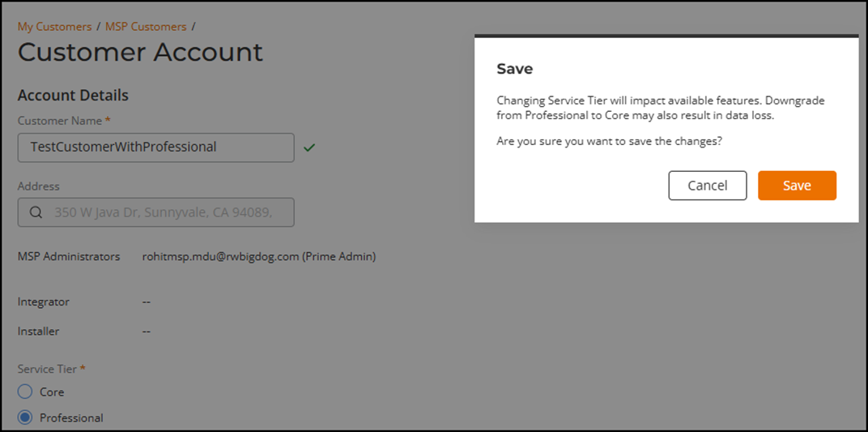
Task: Click the magnifier icon in Address field
Action: [36, 212]
